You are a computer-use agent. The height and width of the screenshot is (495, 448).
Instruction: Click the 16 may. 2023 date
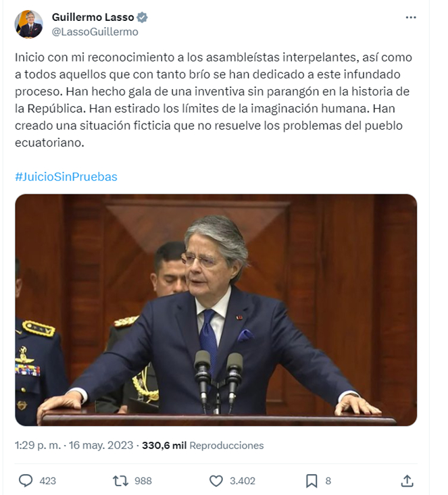101,446
